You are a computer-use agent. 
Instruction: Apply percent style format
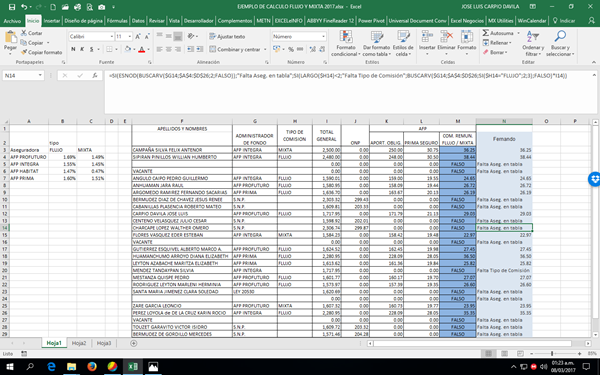point(291,49)
